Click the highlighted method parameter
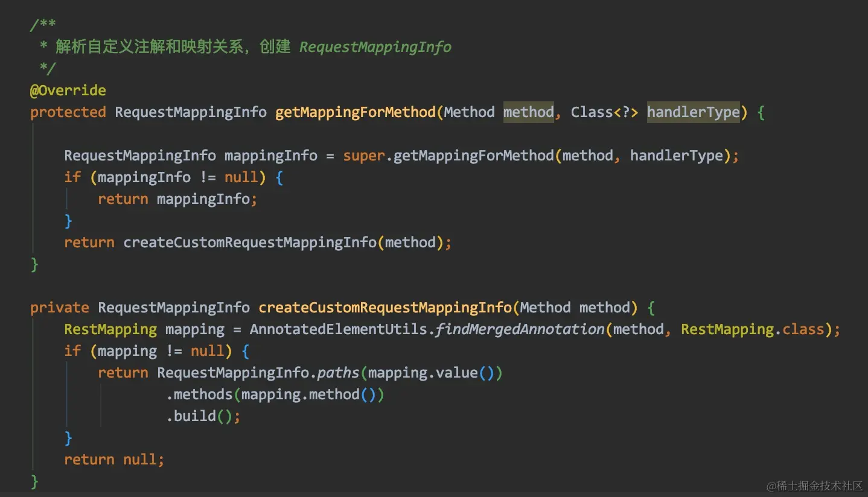This screenshot has height=497, width=868. pos(528,112)
